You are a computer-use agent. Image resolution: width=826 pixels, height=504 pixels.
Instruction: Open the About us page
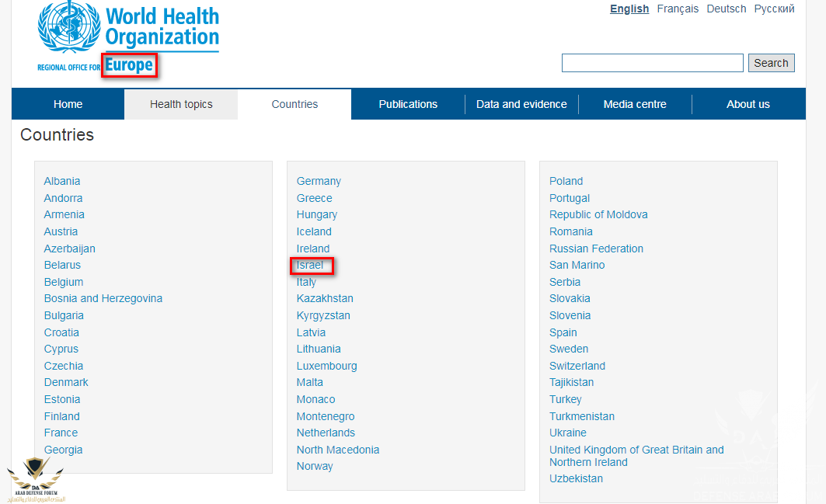tap(748, 104)
